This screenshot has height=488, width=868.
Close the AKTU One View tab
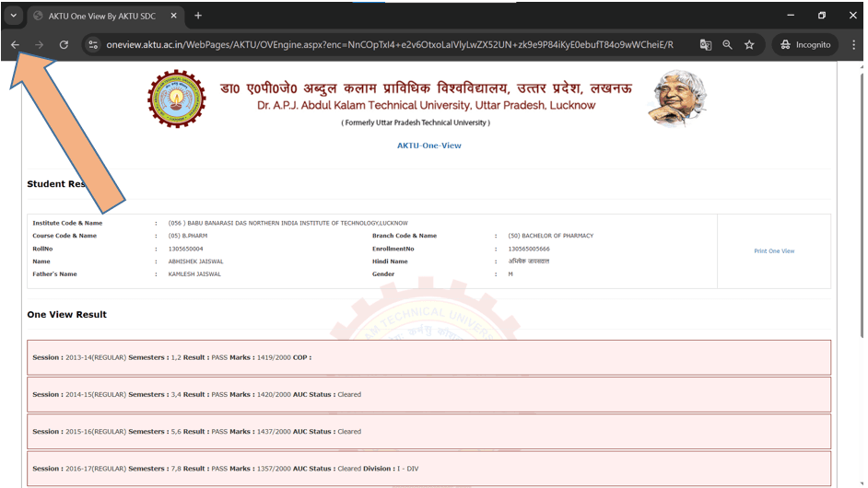[x=173, y=16]
